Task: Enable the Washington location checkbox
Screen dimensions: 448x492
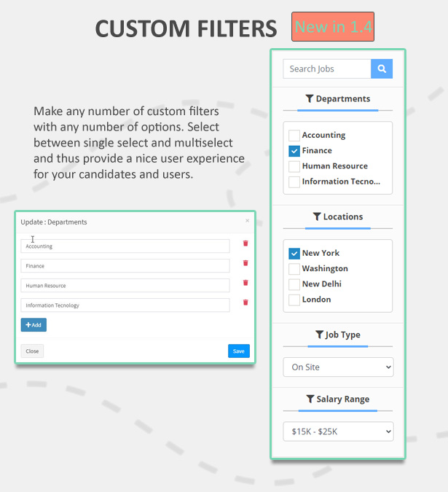Action: click(x=294, y=269)
